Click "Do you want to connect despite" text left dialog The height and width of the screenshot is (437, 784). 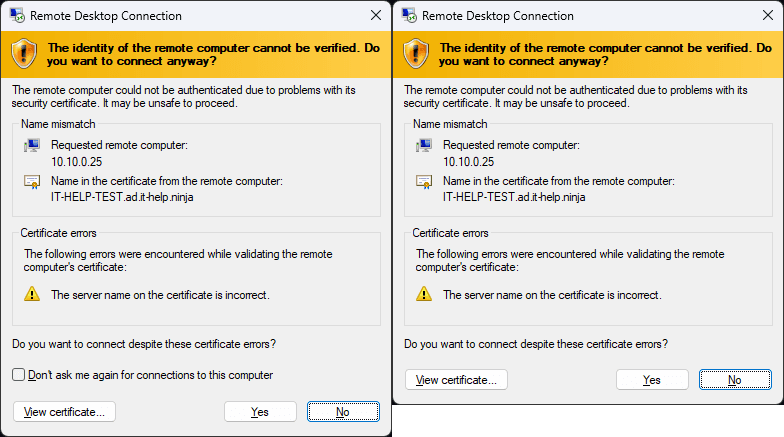click(x=144, y=344)
